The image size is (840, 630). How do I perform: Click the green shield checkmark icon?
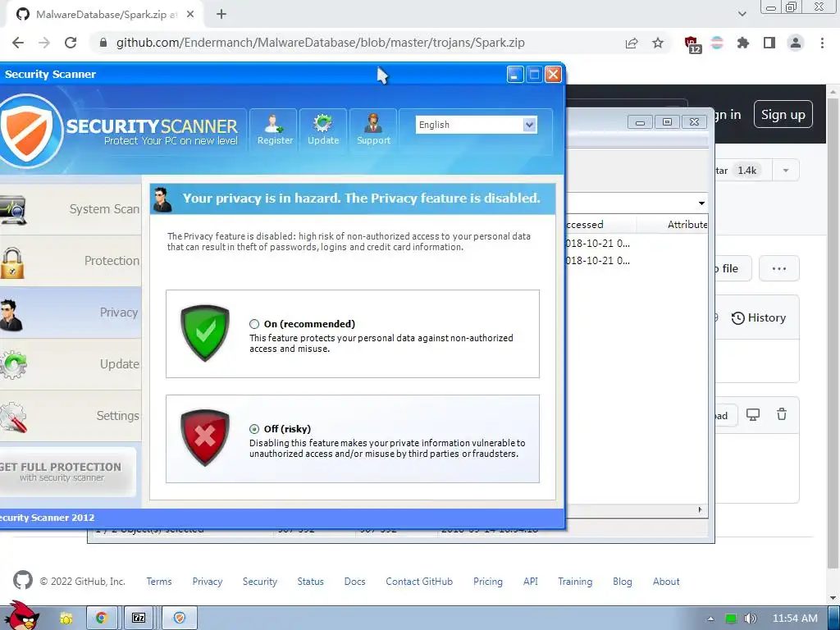tap(204, 333)
